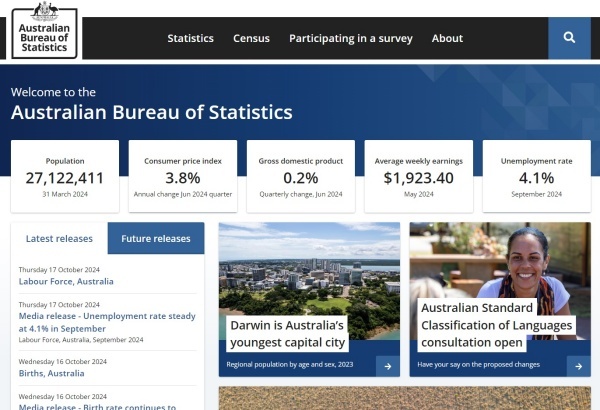This screenshot has width=600, height=410.
Task: Open the Labour Force, Australia release
Action: (x=66, y=281)
